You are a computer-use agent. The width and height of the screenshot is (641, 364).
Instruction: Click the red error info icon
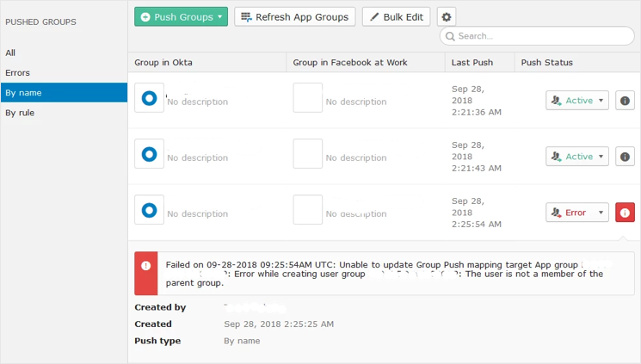[x=625, y=212]
